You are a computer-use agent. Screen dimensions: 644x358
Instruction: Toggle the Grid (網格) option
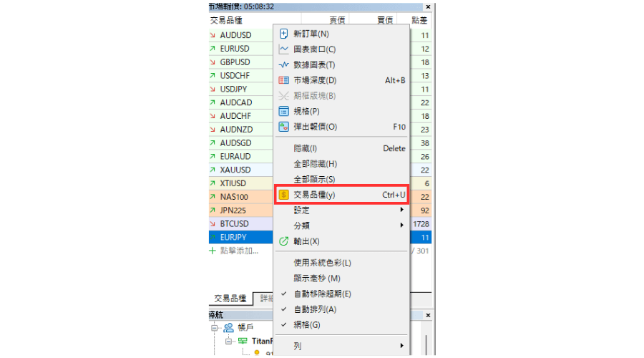coord(341,325)
